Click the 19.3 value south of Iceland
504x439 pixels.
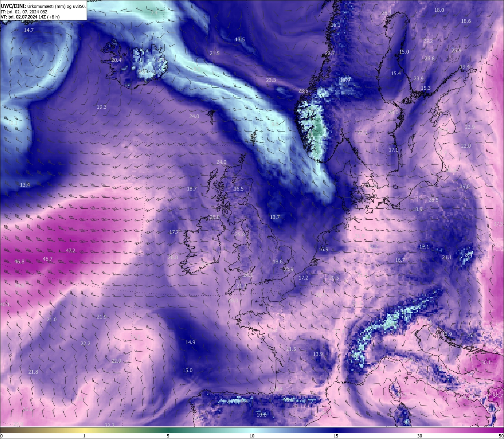102,107
